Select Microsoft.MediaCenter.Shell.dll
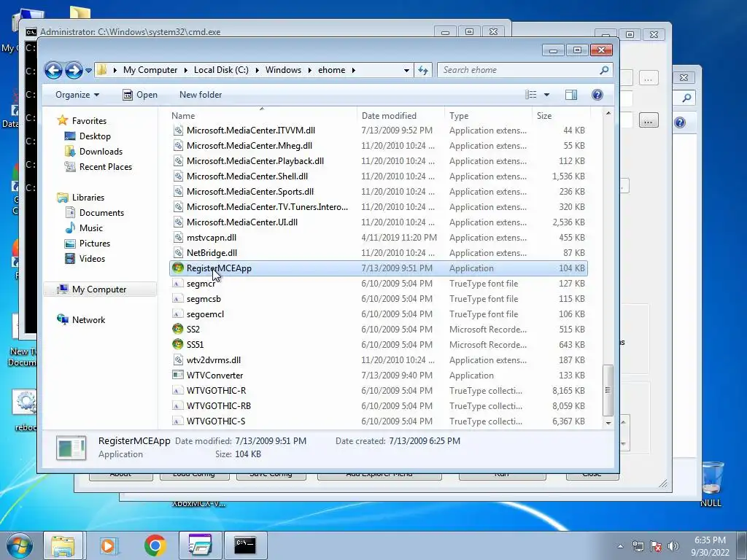Screen dimensions: 747x560 247,176
